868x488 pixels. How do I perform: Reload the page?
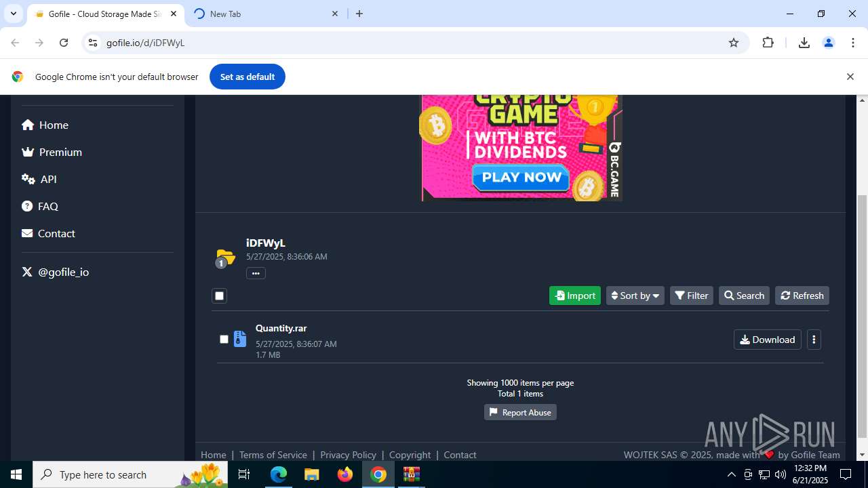(x=64, y=43)
